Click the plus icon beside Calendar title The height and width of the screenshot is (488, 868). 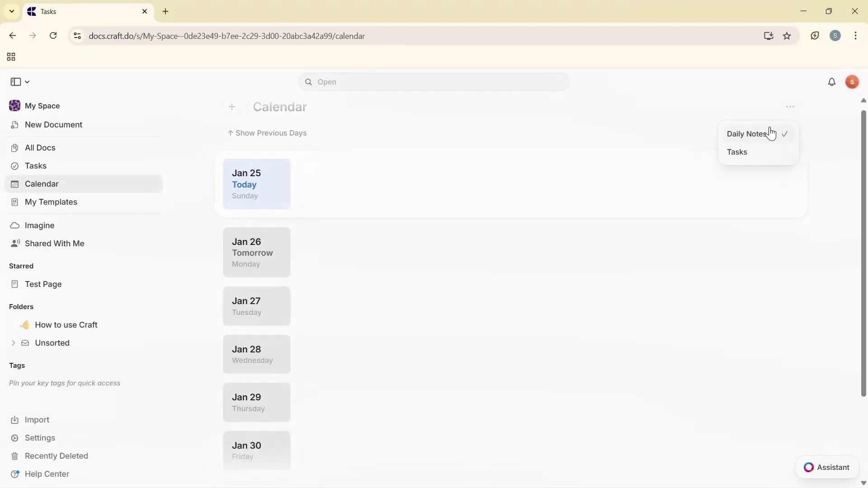(232, 107)
